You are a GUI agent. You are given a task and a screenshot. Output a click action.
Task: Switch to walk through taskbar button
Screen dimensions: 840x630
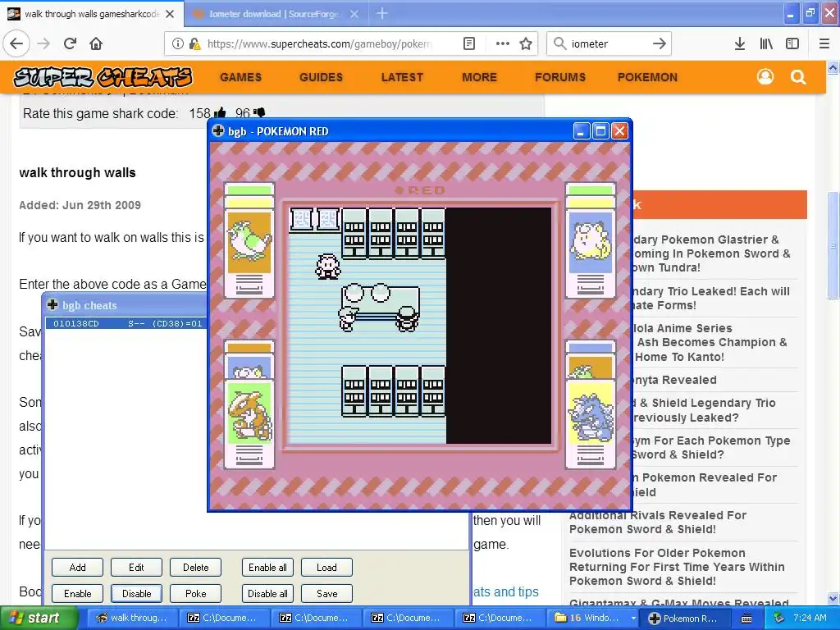[132, 618]
